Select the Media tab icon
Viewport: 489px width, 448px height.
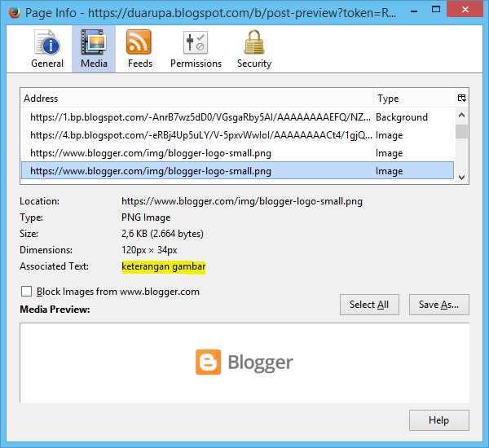click(94, 42)
